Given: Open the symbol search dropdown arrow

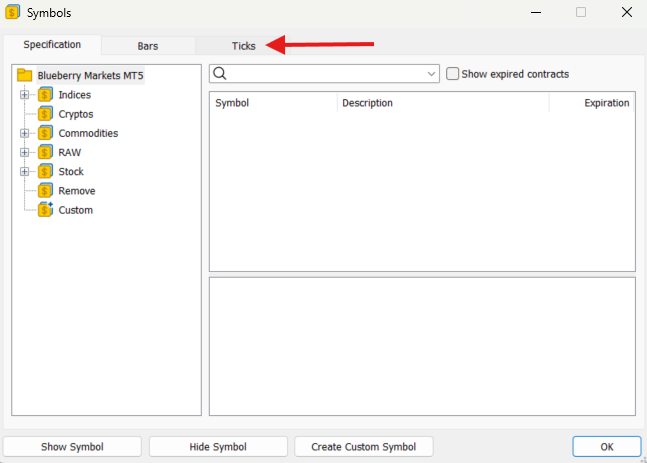Looking at the screenshot, I should tap(432, 74).
